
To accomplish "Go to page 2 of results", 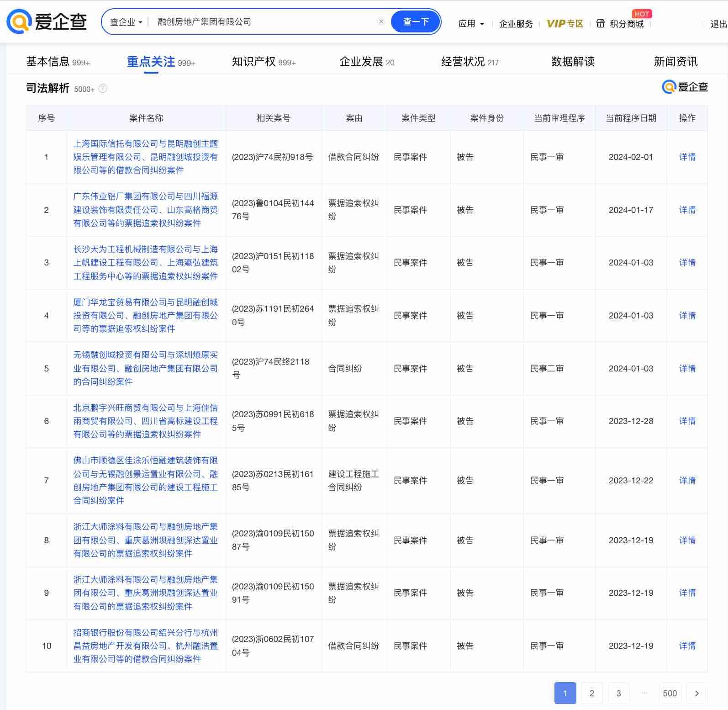I will [x=592, y=693].
